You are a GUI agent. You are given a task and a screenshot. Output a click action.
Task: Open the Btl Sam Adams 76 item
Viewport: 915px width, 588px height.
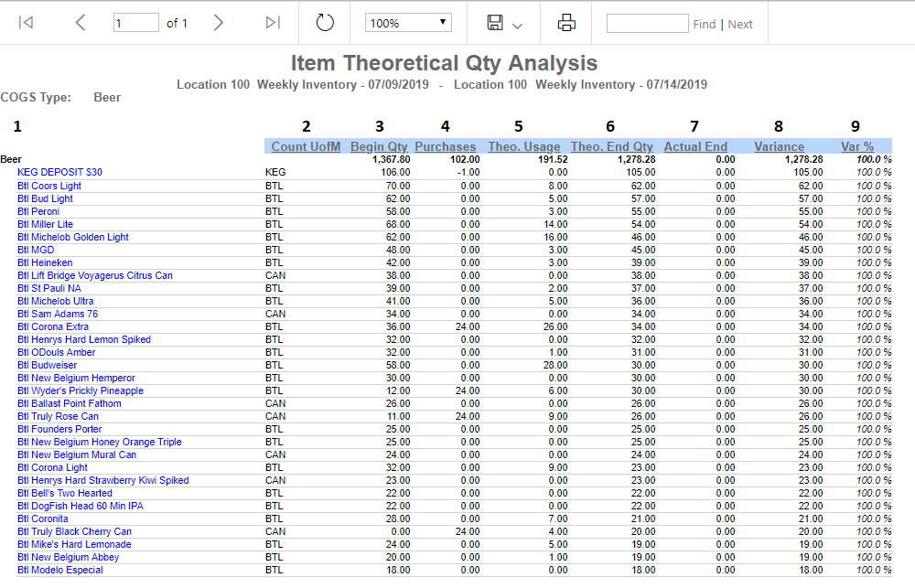[58, 314]
